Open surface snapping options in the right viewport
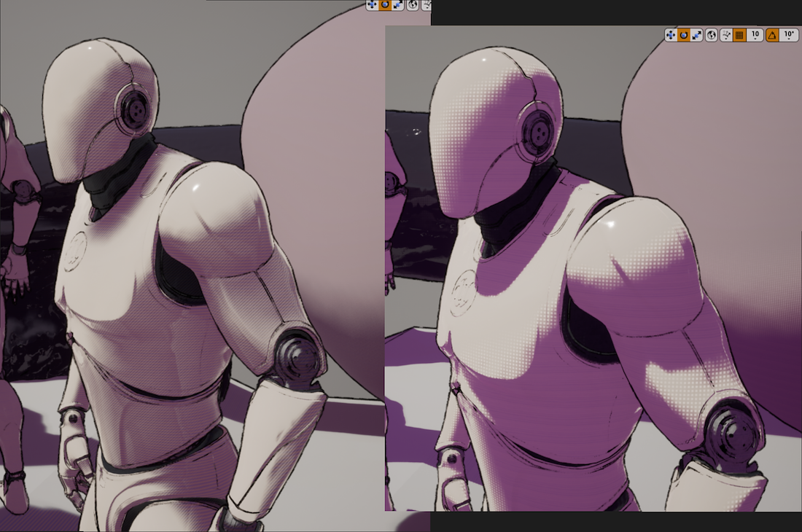The width and height of the screenshot is (802, 532). coord(726,35)
